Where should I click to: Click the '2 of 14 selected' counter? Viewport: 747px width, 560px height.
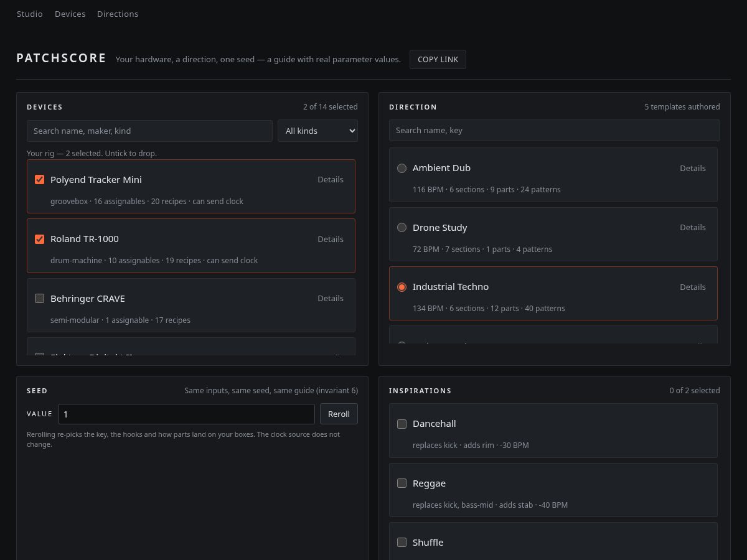coord(331,107)
